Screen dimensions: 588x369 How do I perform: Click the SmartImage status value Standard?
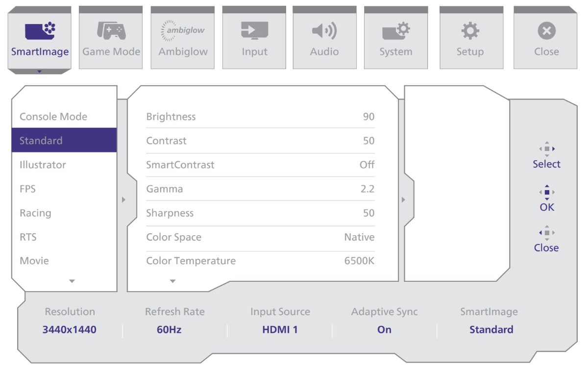491,329
